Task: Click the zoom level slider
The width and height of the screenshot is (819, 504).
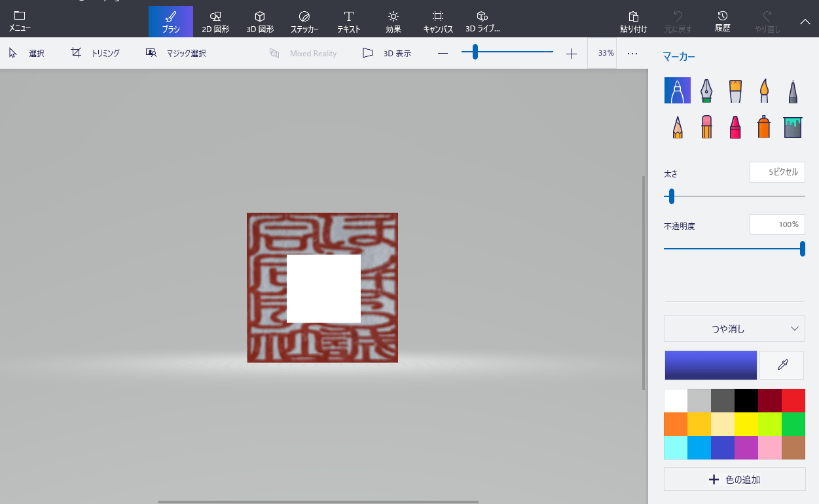Action: tap(507, 52)
